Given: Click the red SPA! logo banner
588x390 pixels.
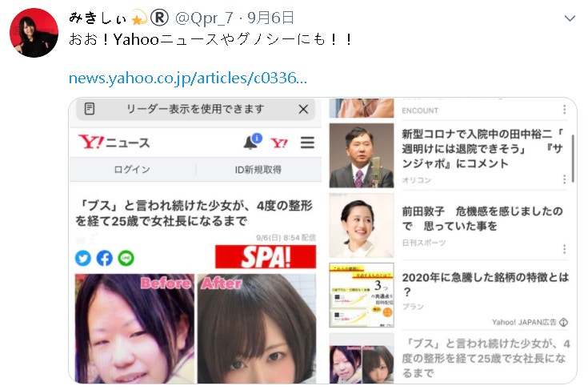Looking at the screenshot, I should coord(266,257).
